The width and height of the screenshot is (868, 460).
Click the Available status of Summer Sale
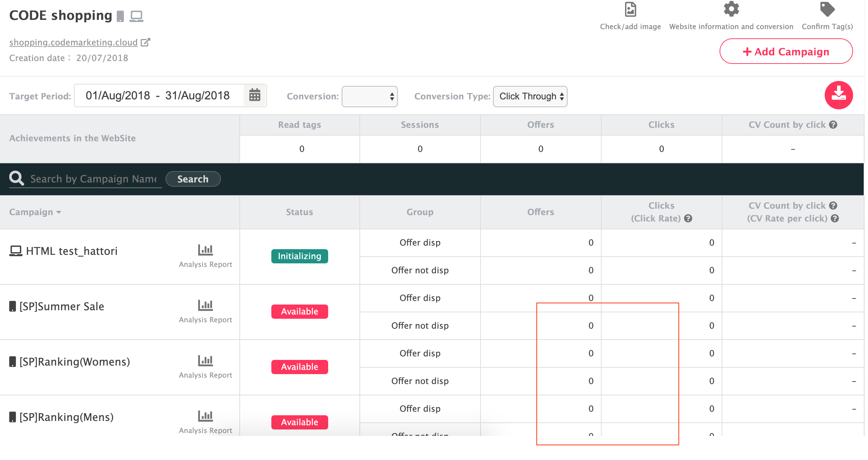(299, 311)
